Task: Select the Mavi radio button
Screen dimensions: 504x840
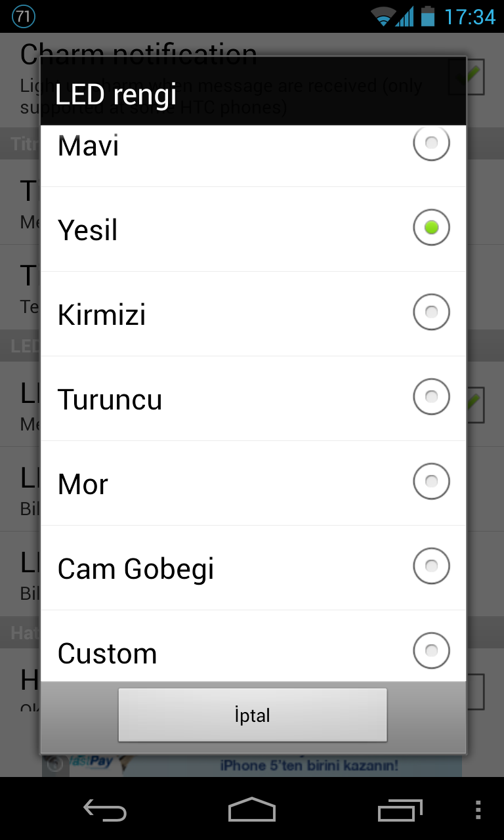Action: click(x=431, y=142)
